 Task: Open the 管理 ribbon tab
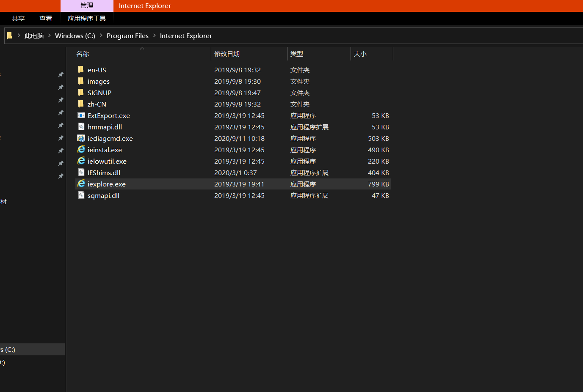click(x=87, y=5)
